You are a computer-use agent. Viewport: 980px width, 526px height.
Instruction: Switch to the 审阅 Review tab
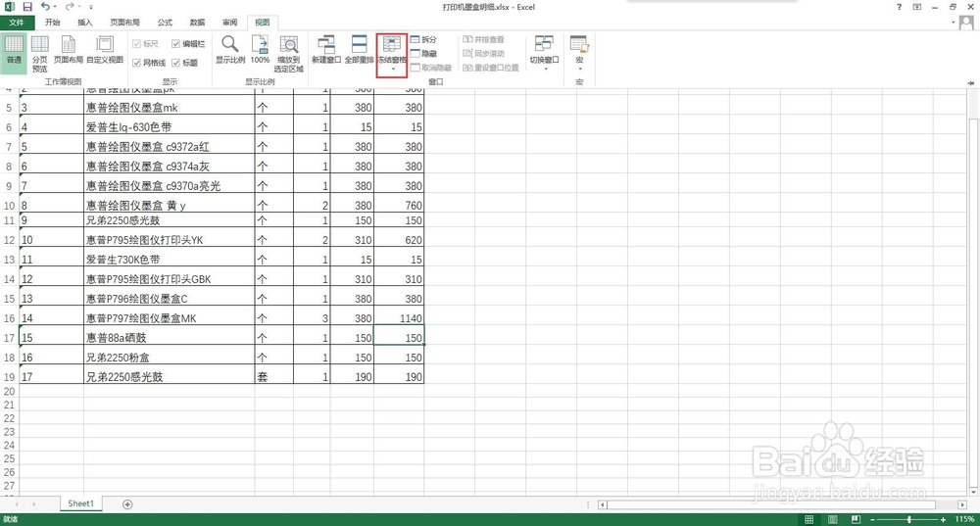230,23
